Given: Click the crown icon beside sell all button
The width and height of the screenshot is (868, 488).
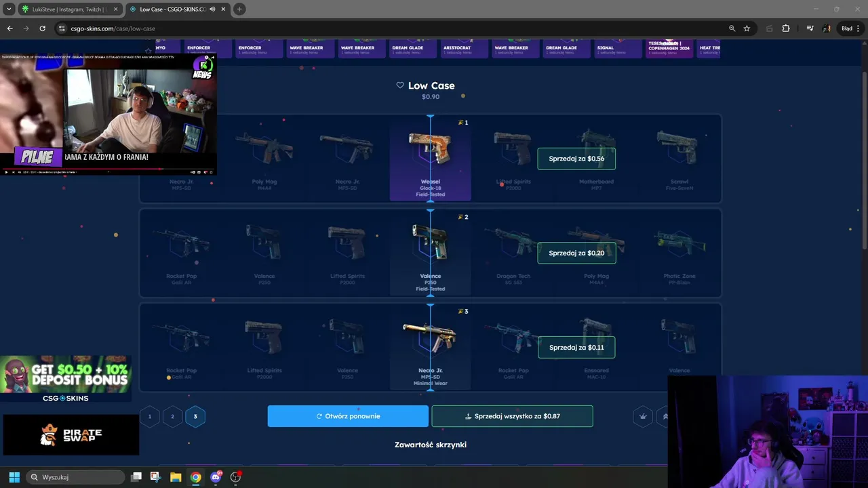Looking at the screenshot, I should point(643,416).
